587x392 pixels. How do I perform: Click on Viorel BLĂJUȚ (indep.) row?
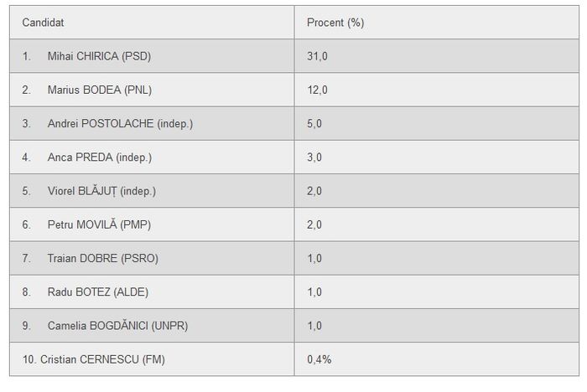(294, 191)
